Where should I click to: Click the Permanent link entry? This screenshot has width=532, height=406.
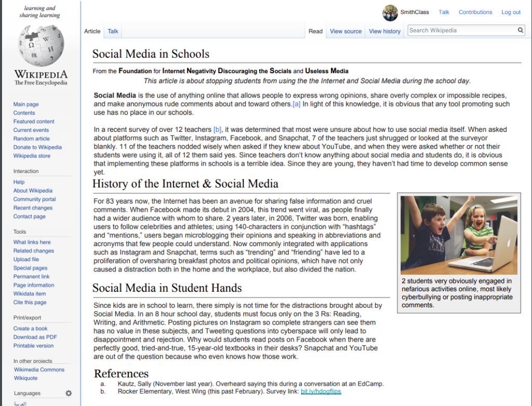[x=32, y=276]
